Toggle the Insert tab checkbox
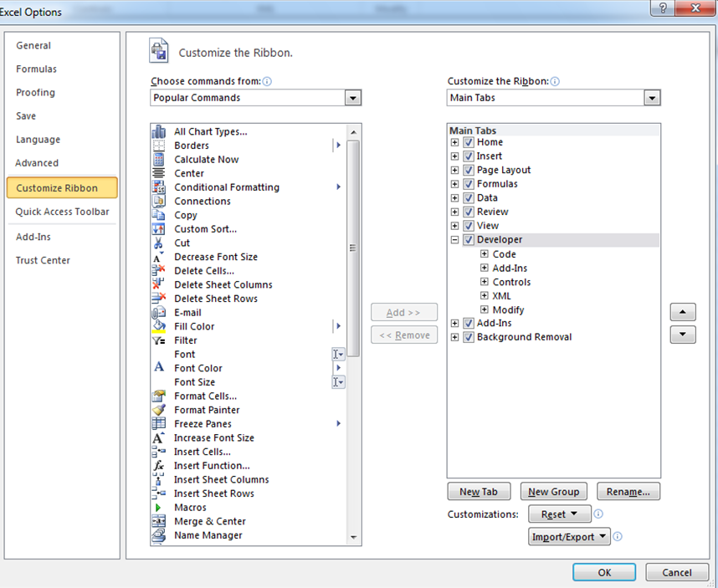718x588 pixels. click(x=469, y=156)
